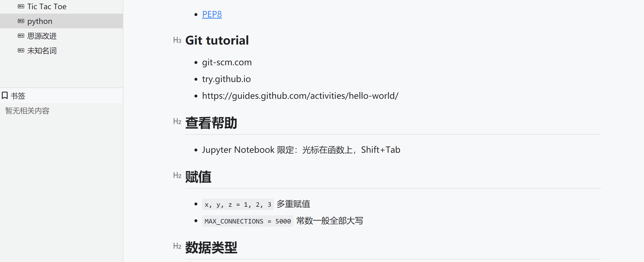Click inline code MAX_CONNECTIONS = 5000
The height and width of the screenshot is (262, 644).
pyautogui.click(x=248, y=221)
